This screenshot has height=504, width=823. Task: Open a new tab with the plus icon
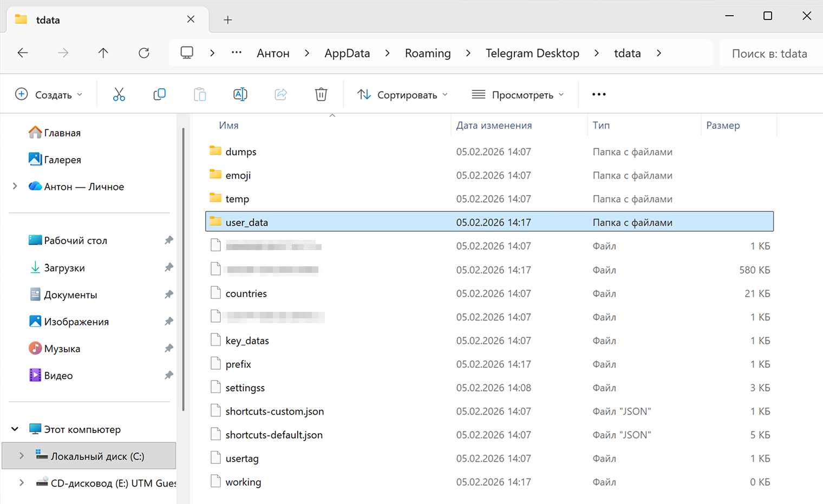(227, 19)
